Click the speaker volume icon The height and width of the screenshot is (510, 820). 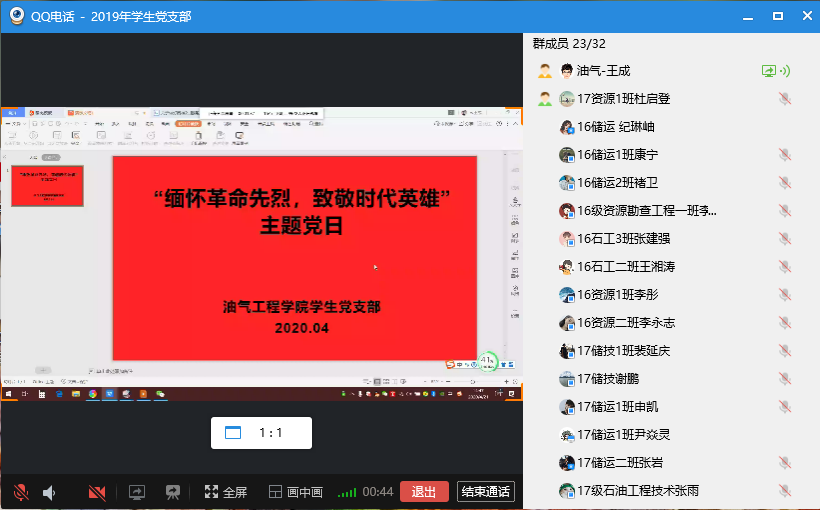(49, 492)
